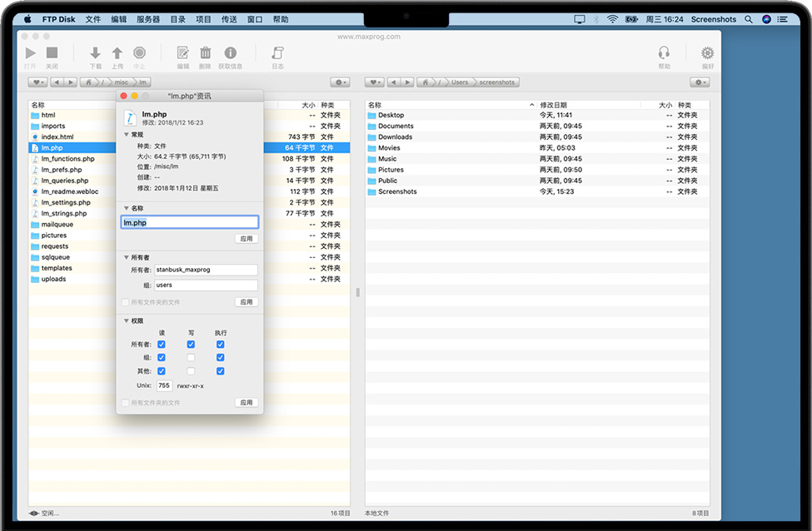Click the Unix permission value field 755
The height and width of the screenshot is (531, 812).
click(164, 386)
